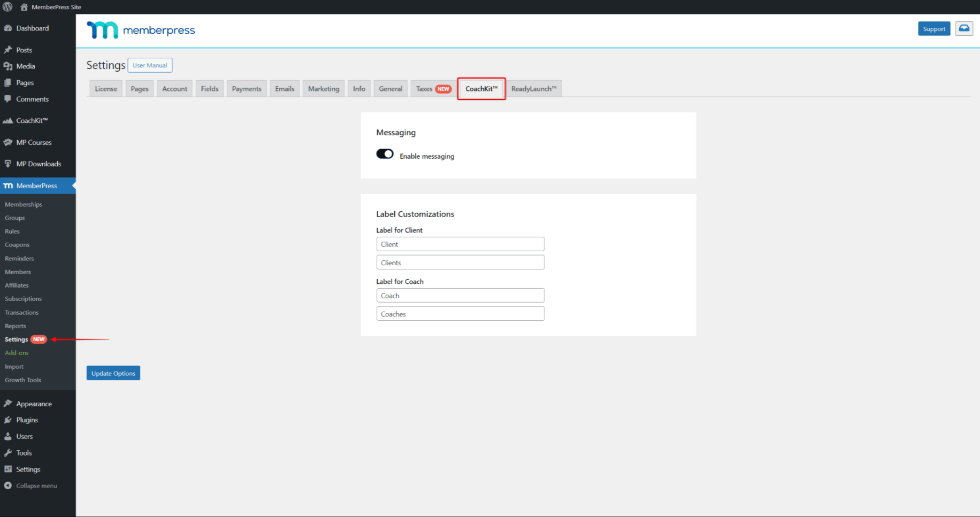Click the Label for Client input field
This screenshot has width=980, height=517.
(460, 244)
